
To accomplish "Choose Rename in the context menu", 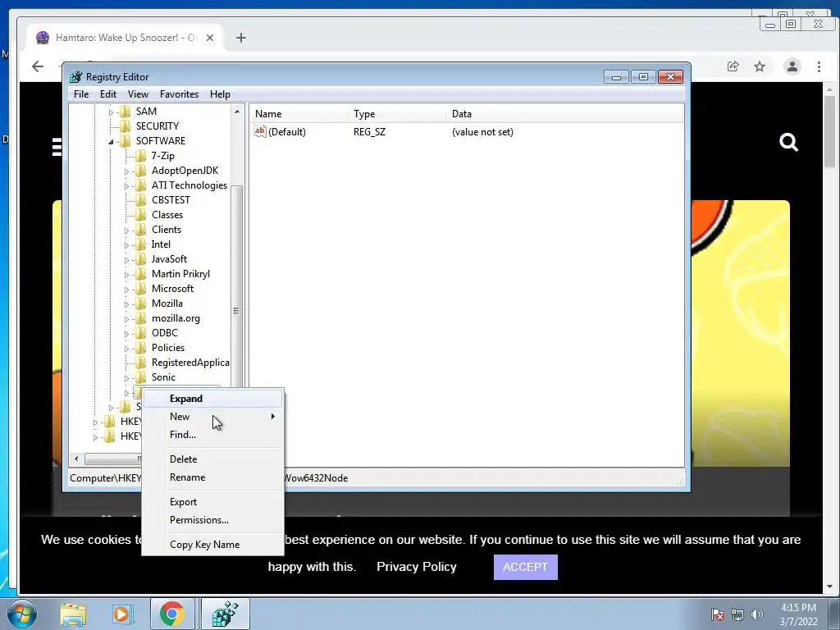I will (x=212, y=477).
